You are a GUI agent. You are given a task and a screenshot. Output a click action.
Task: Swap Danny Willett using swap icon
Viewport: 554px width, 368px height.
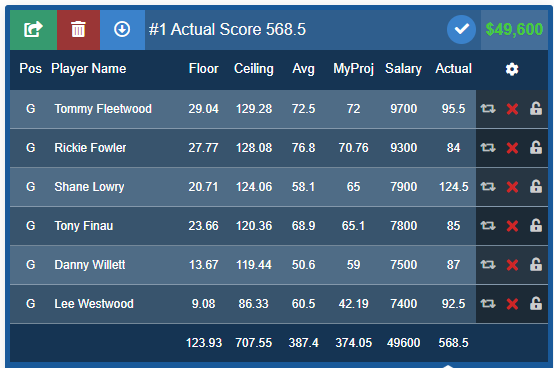click(488, 265)
